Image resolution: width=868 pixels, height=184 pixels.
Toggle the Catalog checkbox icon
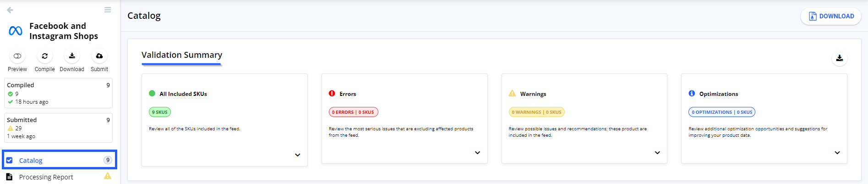(x=10, y=160)
